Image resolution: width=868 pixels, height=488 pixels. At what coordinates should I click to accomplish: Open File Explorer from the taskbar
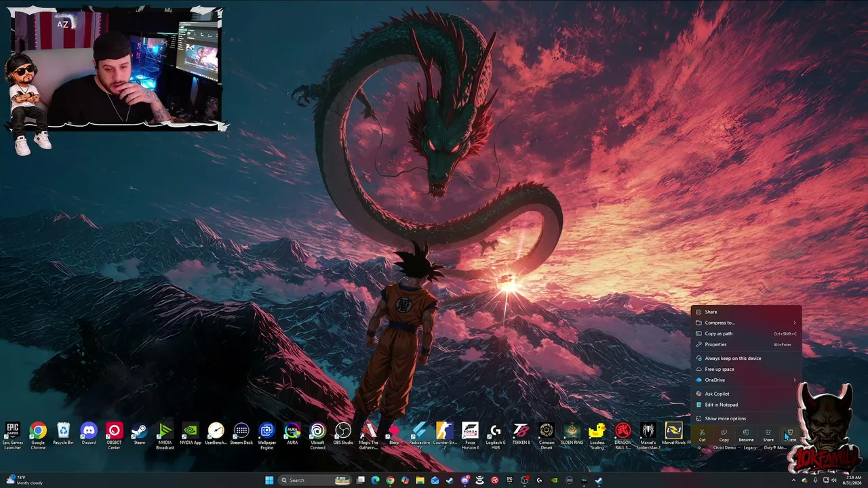click(420, 481)
